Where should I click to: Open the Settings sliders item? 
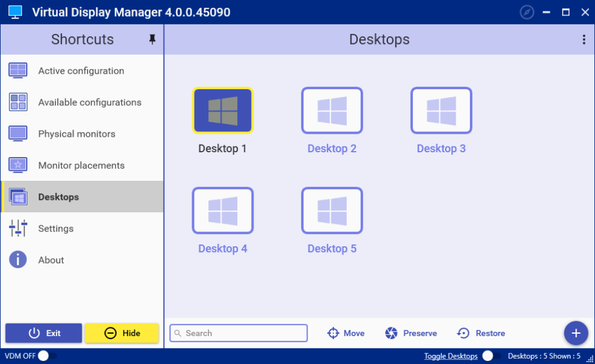pyautogui.click(x=55, y=228)
